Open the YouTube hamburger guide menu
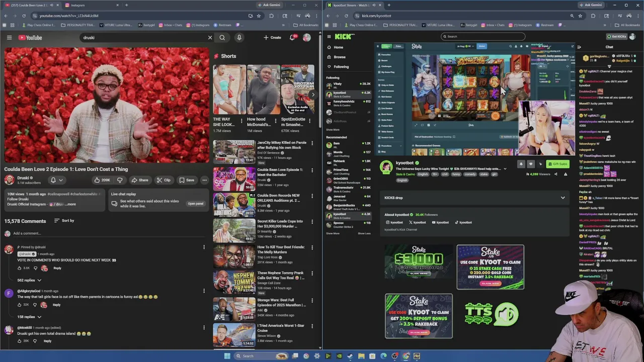 pyautogui.click(x=9, y=38)
